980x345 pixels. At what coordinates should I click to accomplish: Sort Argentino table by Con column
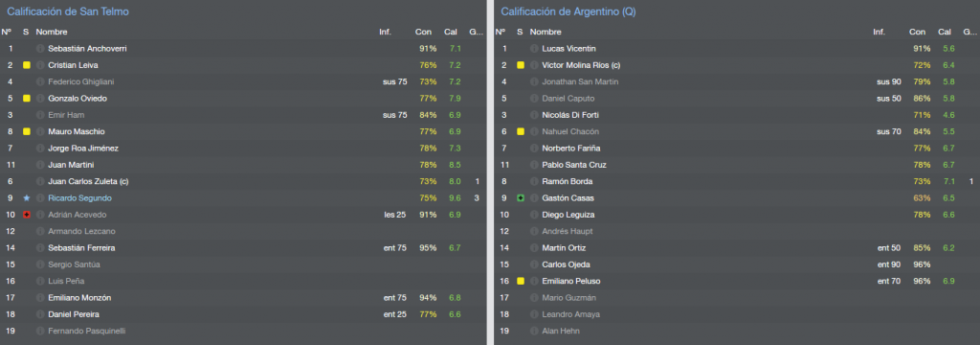coord(918,32)
